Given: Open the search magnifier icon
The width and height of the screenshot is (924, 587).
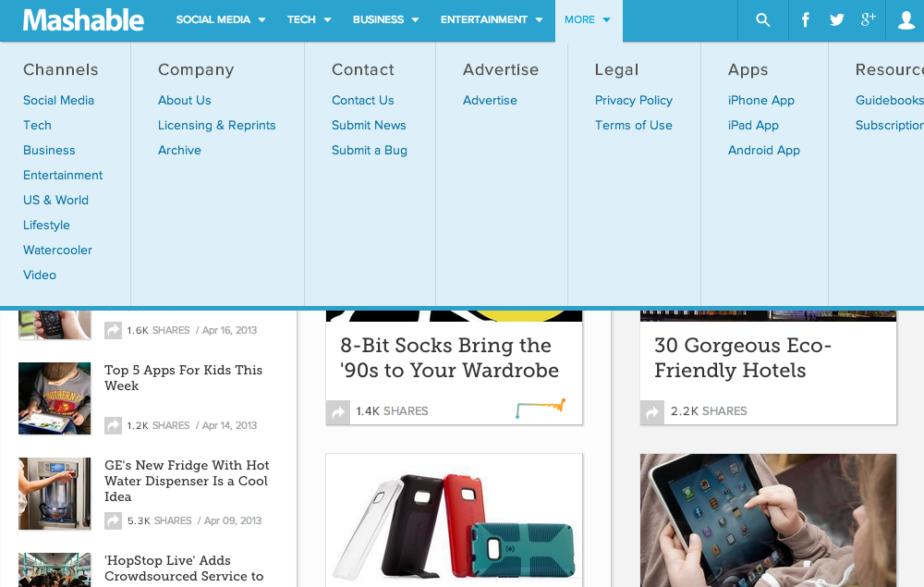Looking at the screenshot, I should tap(762, 20).
